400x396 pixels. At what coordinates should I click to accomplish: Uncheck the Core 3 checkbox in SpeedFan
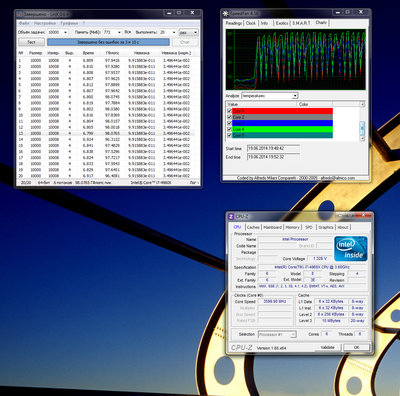(x=229, y=123)
